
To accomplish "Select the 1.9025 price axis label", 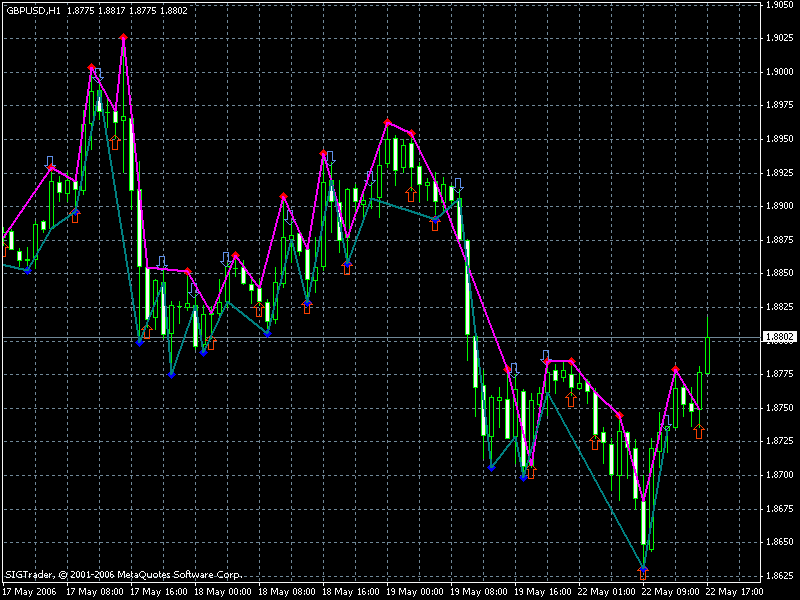I will [x=780, y=38].
